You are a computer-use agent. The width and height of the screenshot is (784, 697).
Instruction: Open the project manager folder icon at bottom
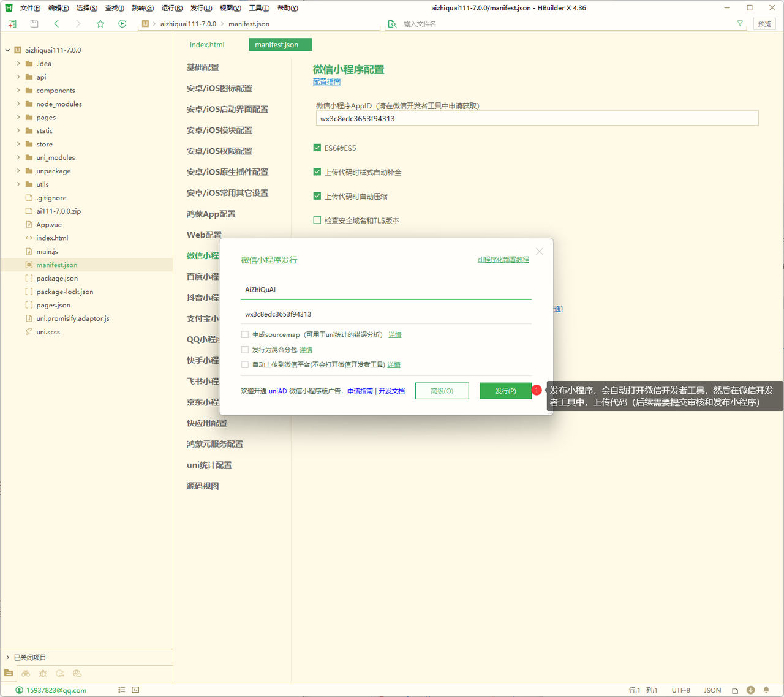pyautogui.click(x=9, y=673)
